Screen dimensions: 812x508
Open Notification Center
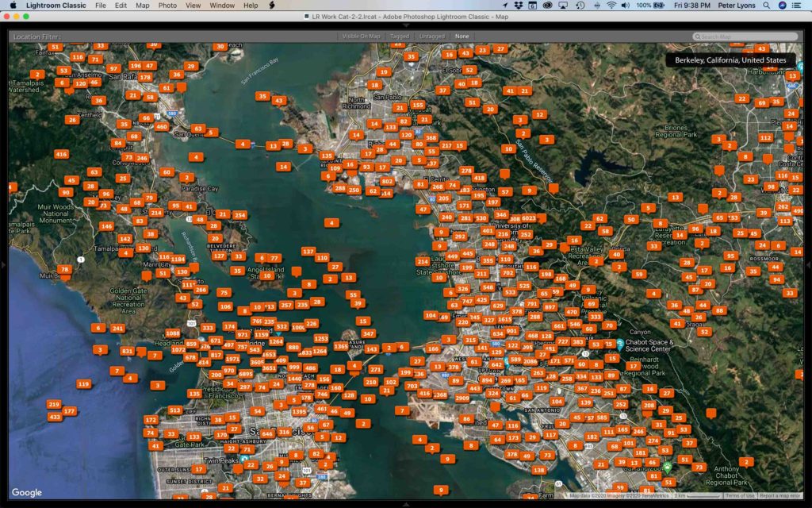(797, 6)
